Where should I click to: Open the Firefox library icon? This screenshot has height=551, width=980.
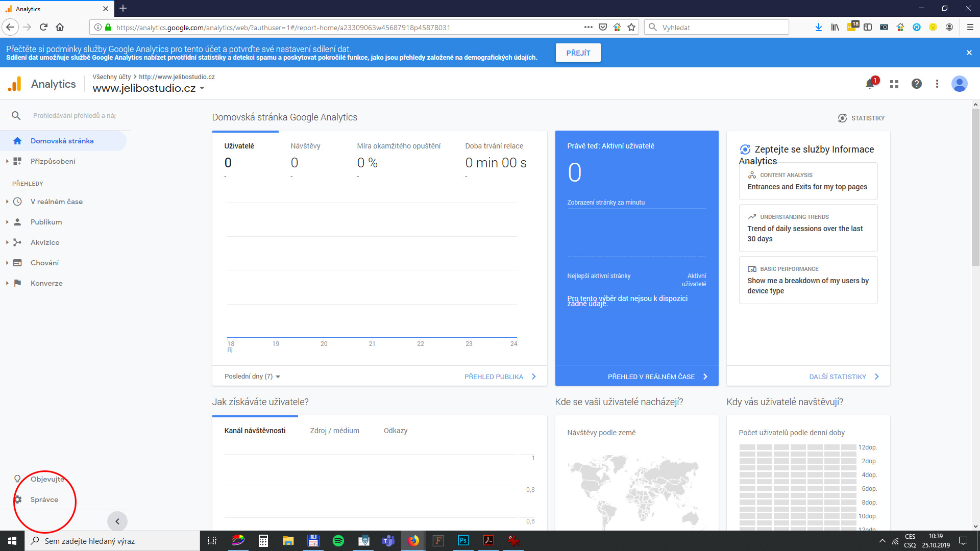tap(835, 27)
